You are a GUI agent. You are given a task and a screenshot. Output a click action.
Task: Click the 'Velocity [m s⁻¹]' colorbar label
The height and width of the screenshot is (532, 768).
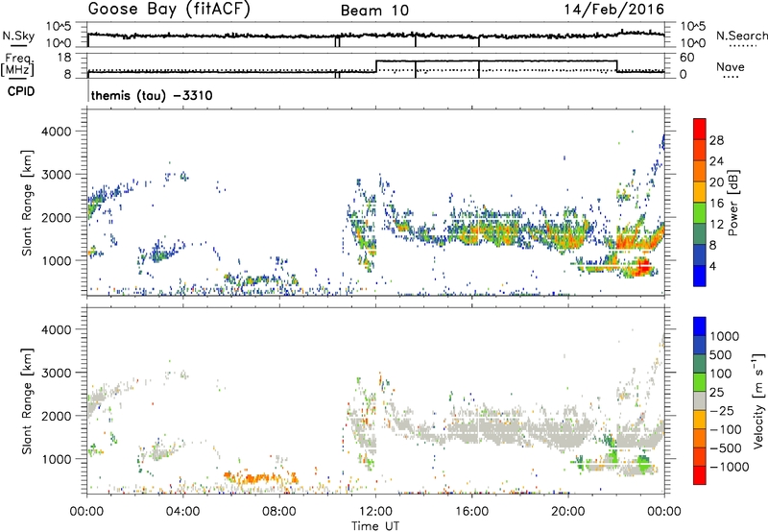758,400
